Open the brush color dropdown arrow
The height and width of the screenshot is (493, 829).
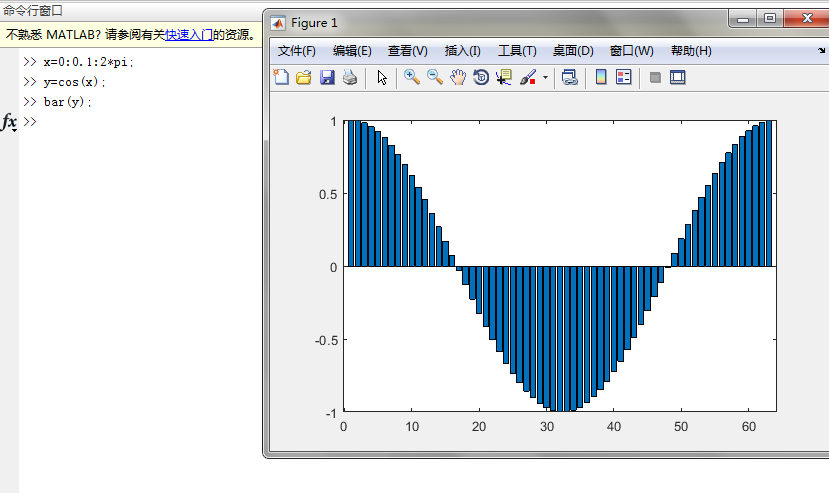click(545, 78)
